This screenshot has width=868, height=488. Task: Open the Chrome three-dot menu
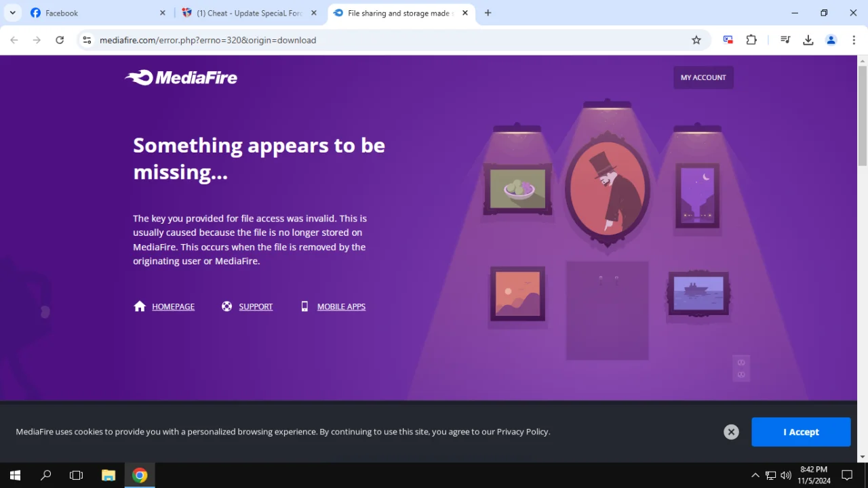[x=854, y=40]
